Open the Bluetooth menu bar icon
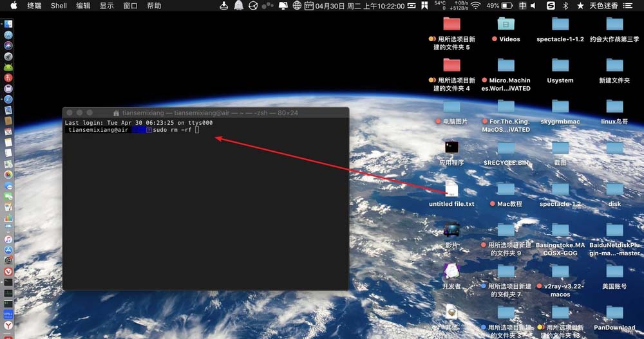The image size is (644, 339). pyautogui.click(x=565, y=6)
